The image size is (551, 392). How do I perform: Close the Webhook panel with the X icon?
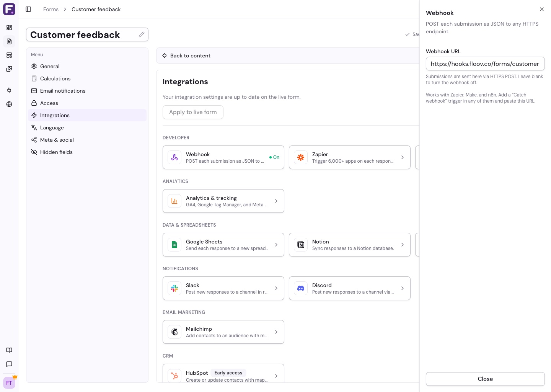click(x=542, y=9)
